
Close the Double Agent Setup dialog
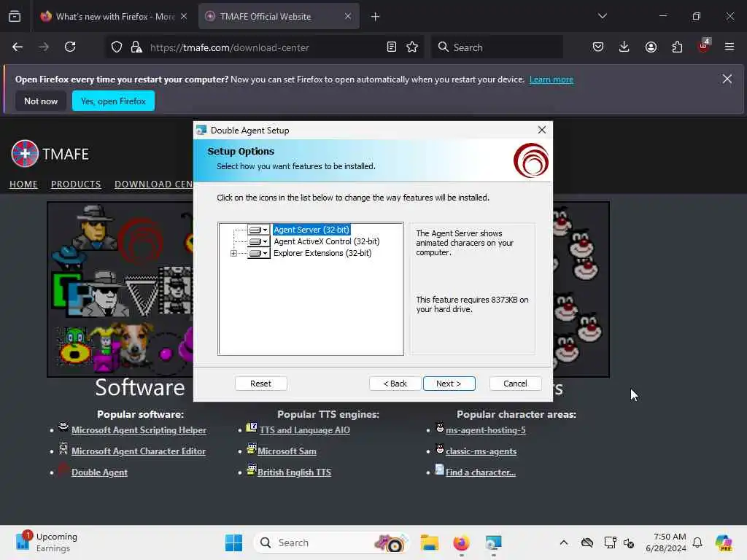[542, 130]
